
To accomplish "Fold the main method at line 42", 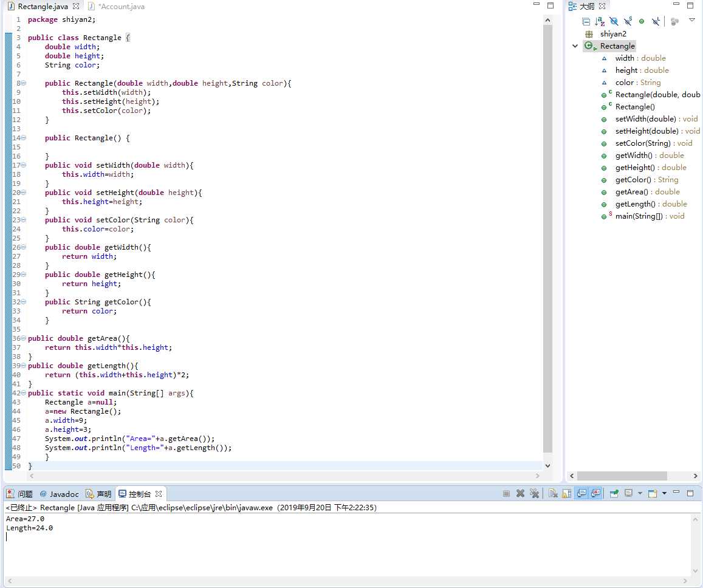I will coord(23,392).
